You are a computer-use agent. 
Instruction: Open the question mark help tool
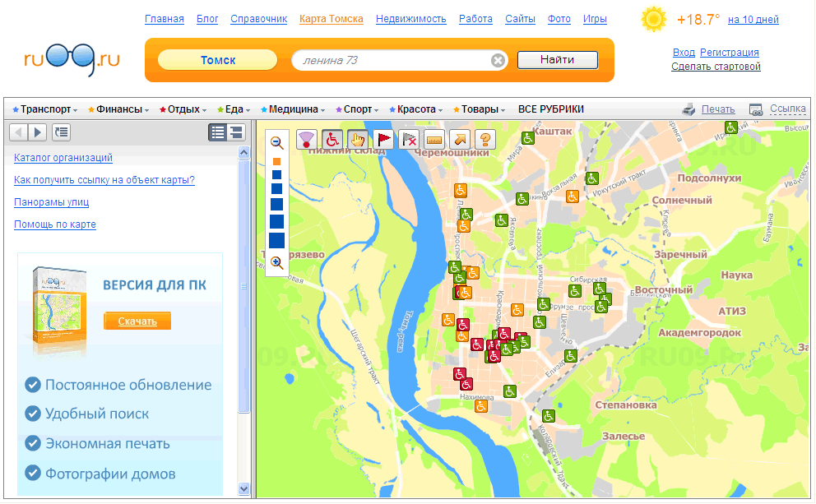point(485,139)
